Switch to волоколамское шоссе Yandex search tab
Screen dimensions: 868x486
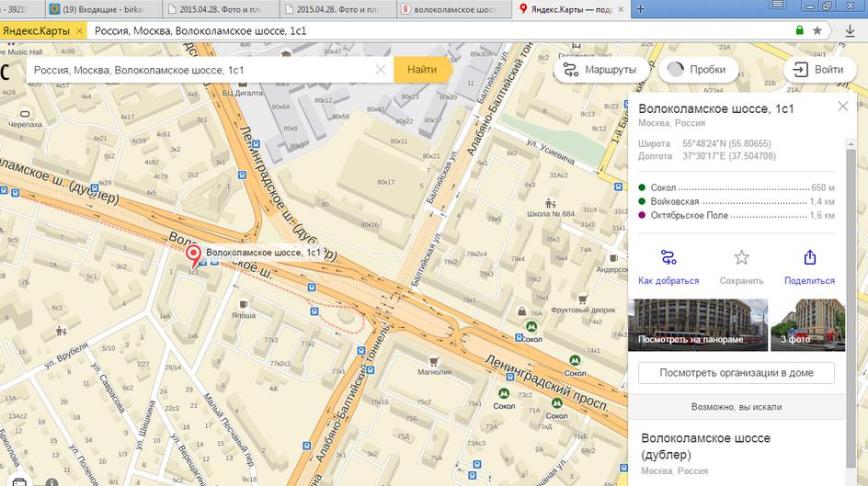[454, 9]
